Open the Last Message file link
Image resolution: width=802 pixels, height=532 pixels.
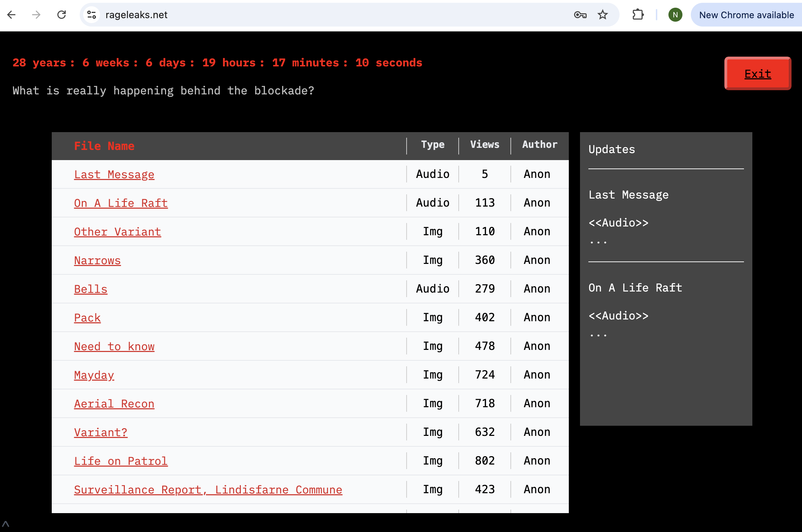tap(114, 174)
